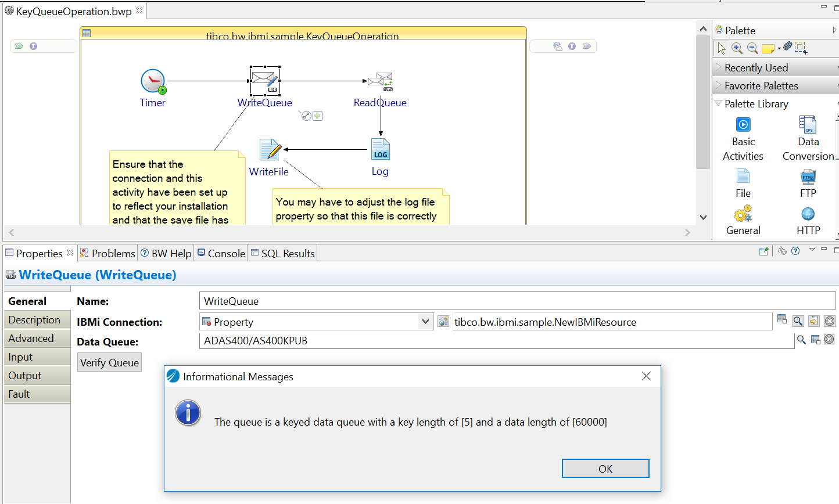
Task: Click the Properties view help icon
Action: click(795, 251)
